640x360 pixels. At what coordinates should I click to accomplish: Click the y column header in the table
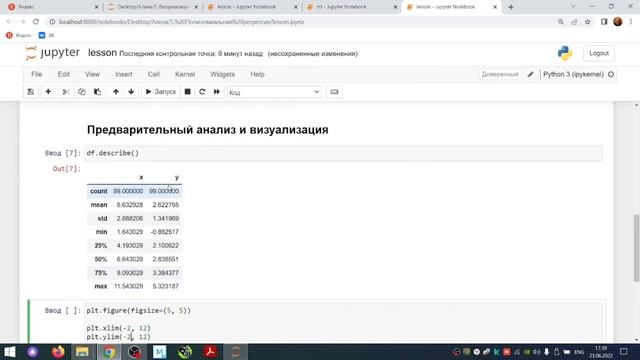[177, 178]
